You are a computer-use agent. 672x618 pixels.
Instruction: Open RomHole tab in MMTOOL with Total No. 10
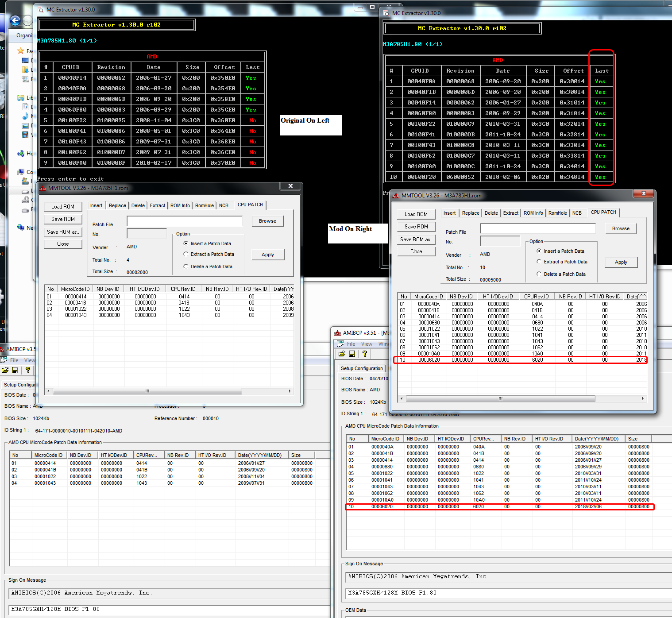(x=558, y=213)
